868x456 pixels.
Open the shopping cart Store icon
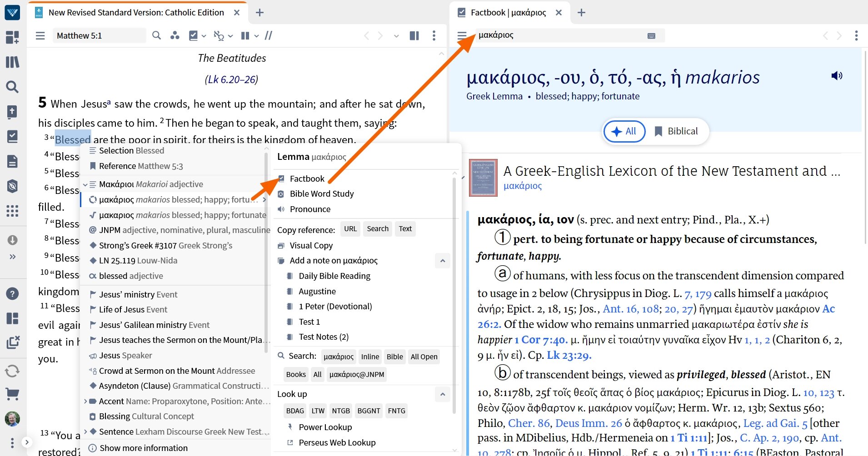[12, 394]
